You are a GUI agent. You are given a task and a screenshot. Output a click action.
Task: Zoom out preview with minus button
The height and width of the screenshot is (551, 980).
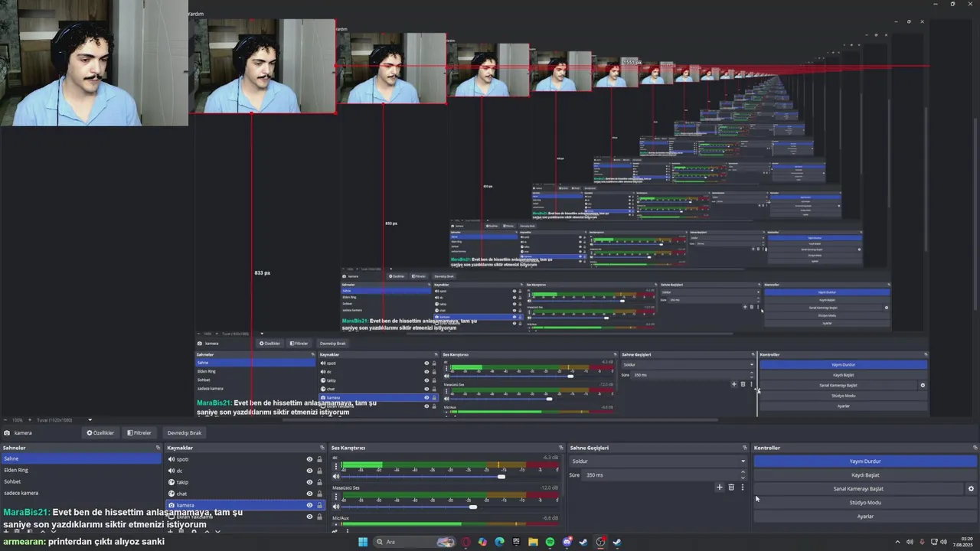[x=6, y=420]
